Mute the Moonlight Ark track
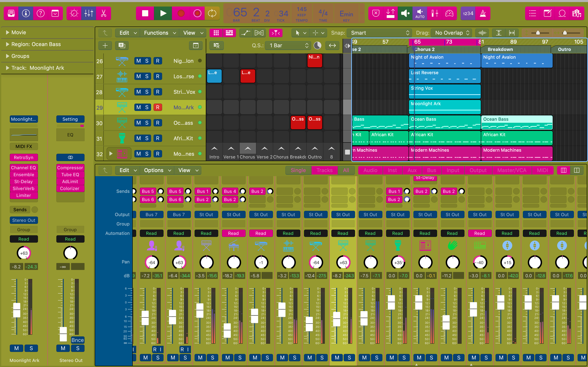The image size is (588, 367). 138,107
